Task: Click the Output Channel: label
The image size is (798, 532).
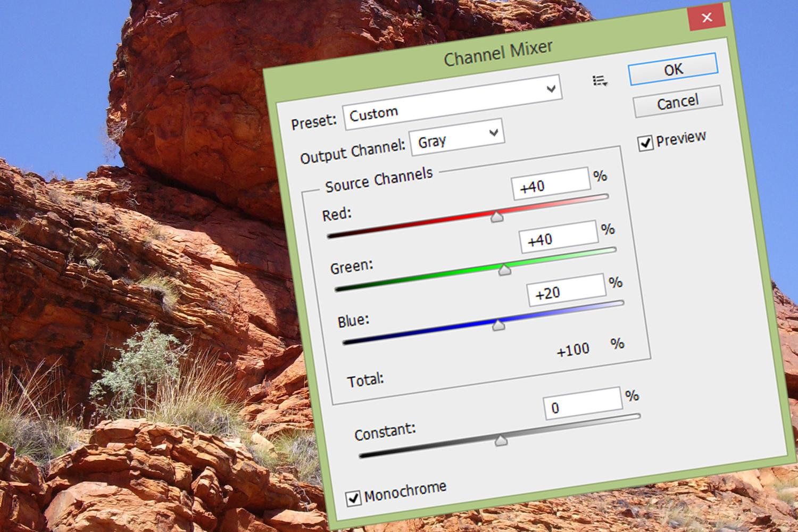Action: [x=353, y=153]
